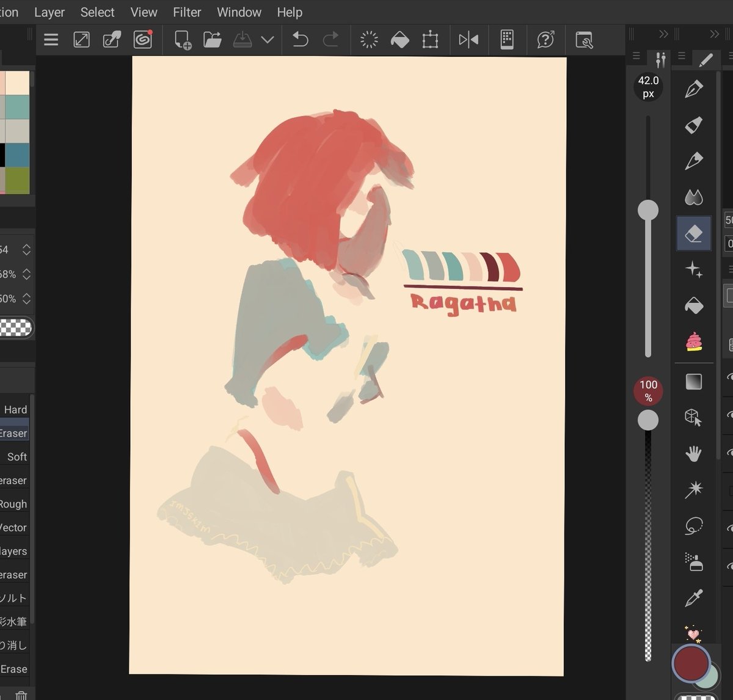This screenshot has width=733, height=700.
Task: Open the Window menu
Action: (239, 12)
